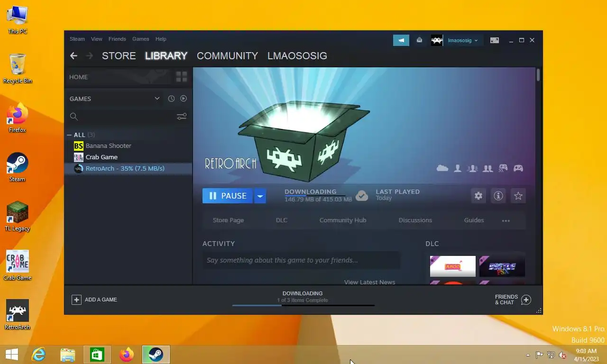The width and height of the screenshot is (607, 364).
Task: Show hidden system tray icons arrow
Action: 528,355
